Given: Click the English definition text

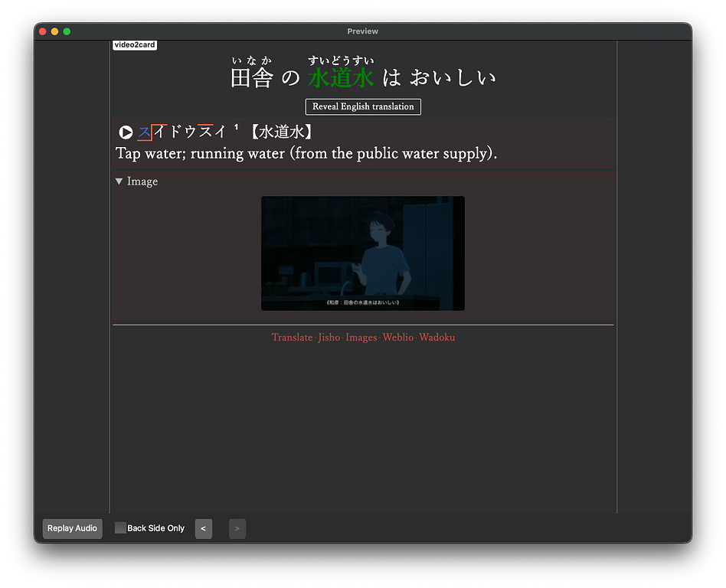Looking at the screenshot, I should pos(305,153).
